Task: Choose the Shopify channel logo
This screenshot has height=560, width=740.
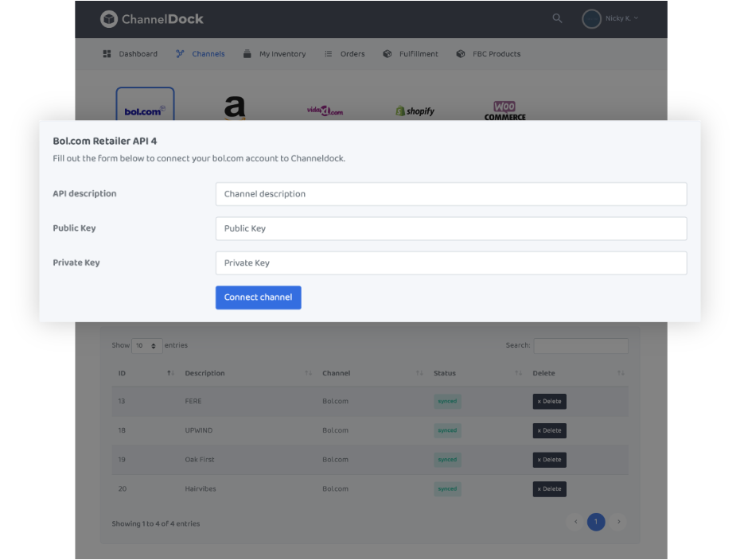Action: [x=415, y=111]
